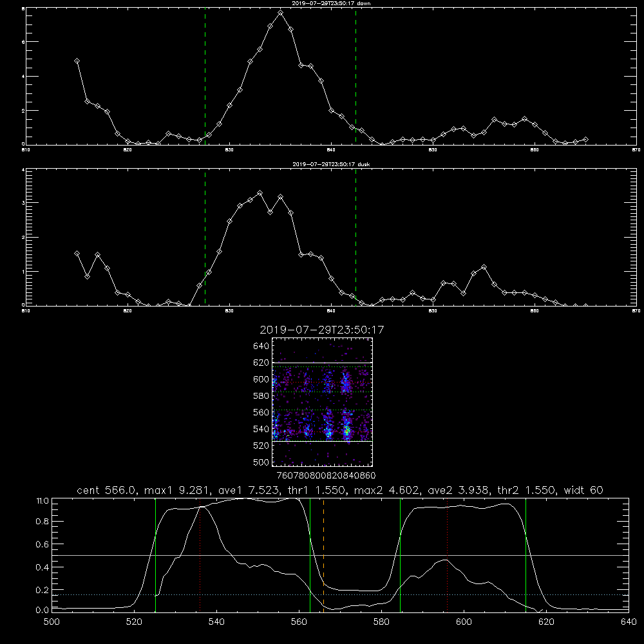Click the bottom plot x-axis label 620
The height and width of the screenshot is (644, 644).
click(546, 622)
